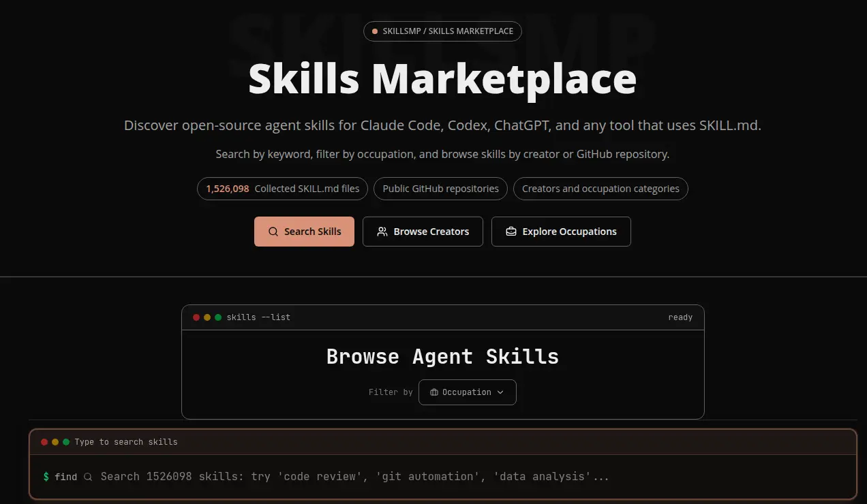The height and width of the screenshot is (504, 867).
Task: Click the green dot in search terminal bar
Action: [66, 442]
